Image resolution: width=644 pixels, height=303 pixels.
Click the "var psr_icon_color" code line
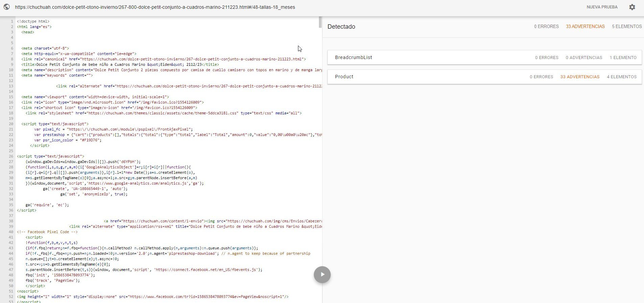point(68,140)
